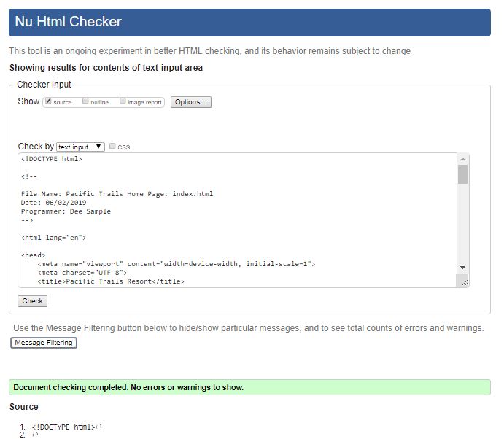Click the textarea resize grip handle
Viewport: 504px width, 439px height.
coord(464,283)
